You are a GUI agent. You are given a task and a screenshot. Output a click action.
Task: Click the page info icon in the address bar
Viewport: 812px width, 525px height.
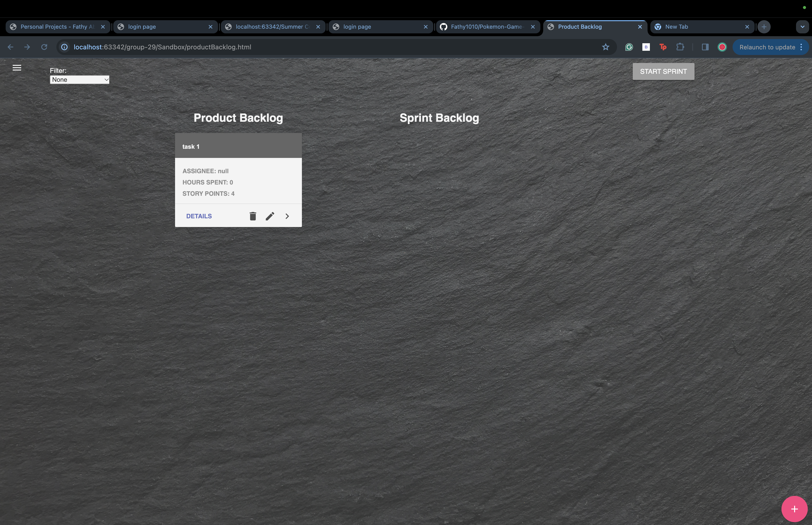click(x=64, y=47)
